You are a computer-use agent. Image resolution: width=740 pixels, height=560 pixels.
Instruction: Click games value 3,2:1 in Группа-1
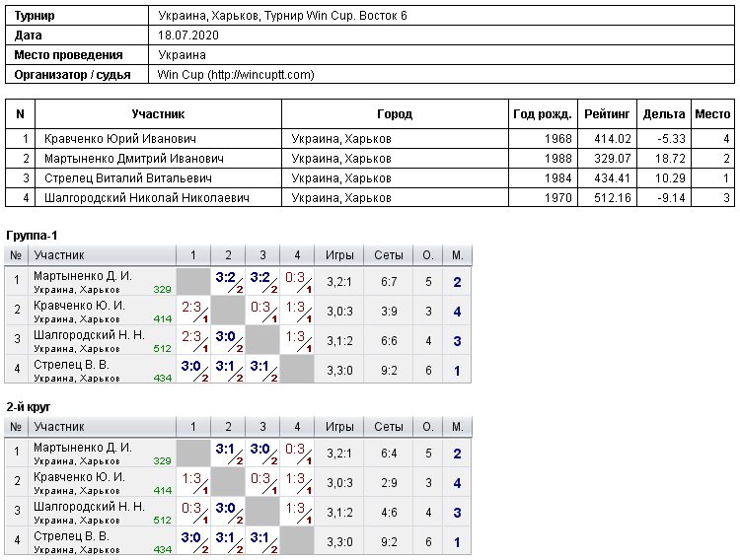(339, 282)
